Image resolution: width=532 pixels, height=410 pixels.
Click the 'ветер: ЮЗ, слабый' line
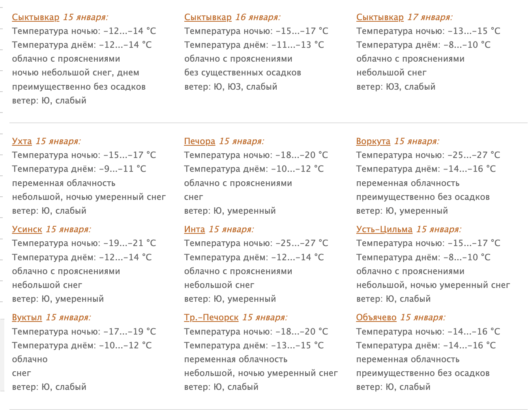coord(395,87)
